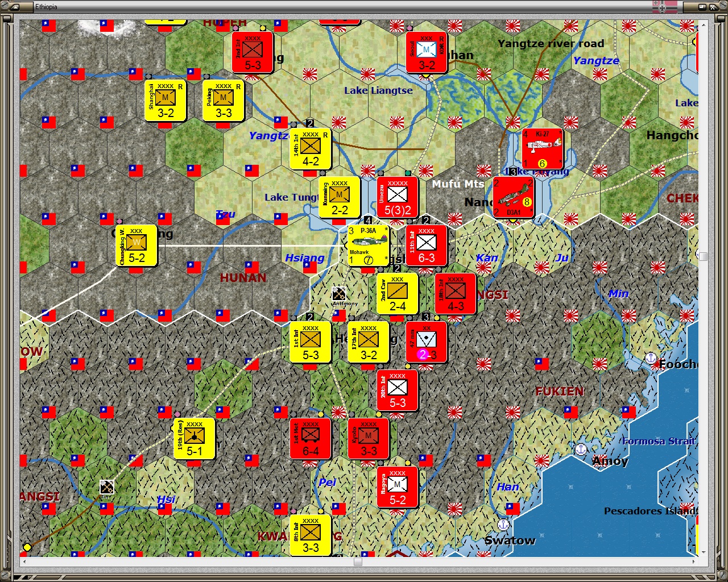Click the Formosa Strait label
This screenshot has width=728, height=582.
pyautogui.click(x=659, y=441)
